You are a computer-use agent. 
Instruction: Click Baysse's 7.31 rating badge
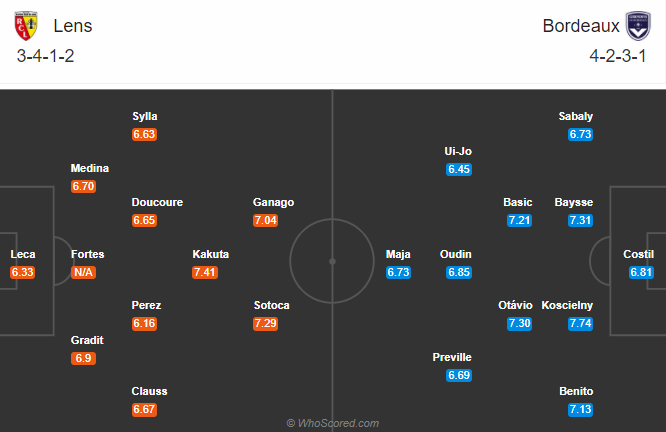coord(580,220)
